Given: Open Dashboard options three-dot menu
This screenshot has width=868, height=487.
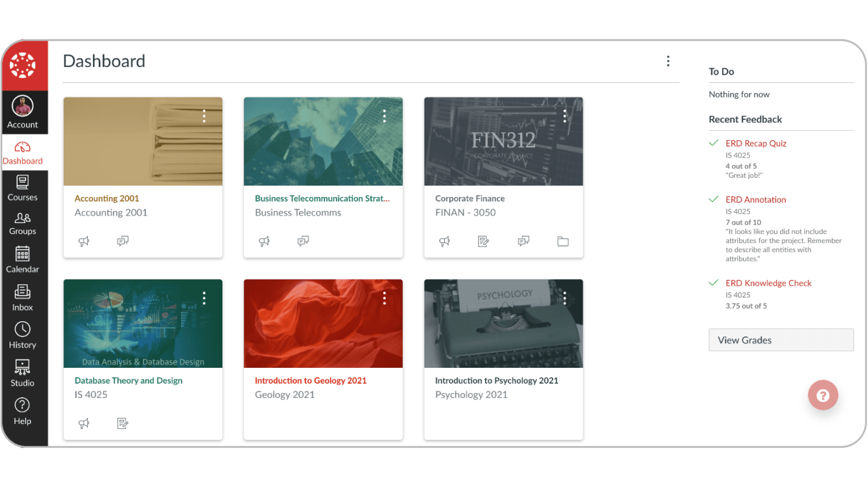Looking at the screenshot, I should click(x=668, y=61).
